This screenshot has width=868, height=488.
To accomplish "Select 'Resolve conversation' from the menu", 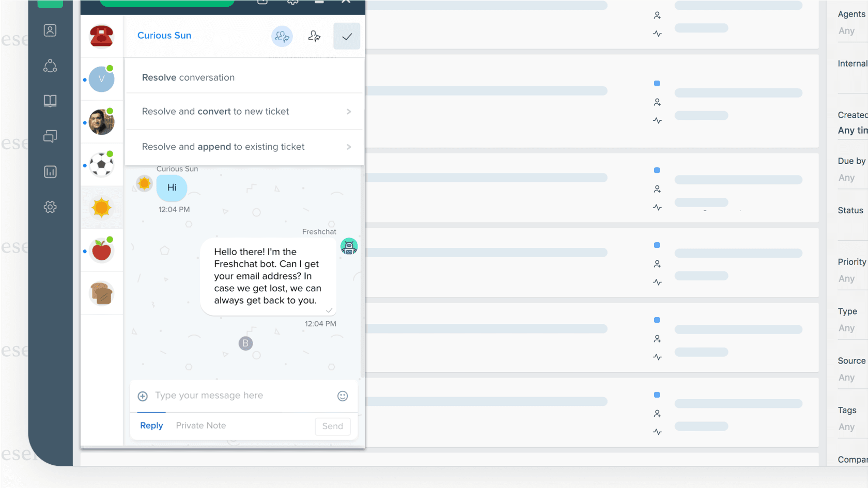I will tap(188, 77).
